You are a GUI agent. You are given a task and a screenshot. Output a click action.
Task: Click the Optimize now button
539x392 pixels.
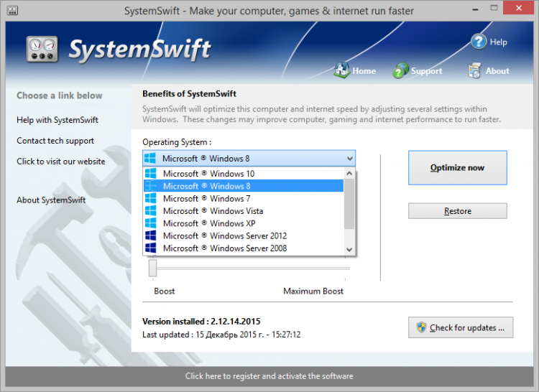pyautogui.click(x=458, y=167)
